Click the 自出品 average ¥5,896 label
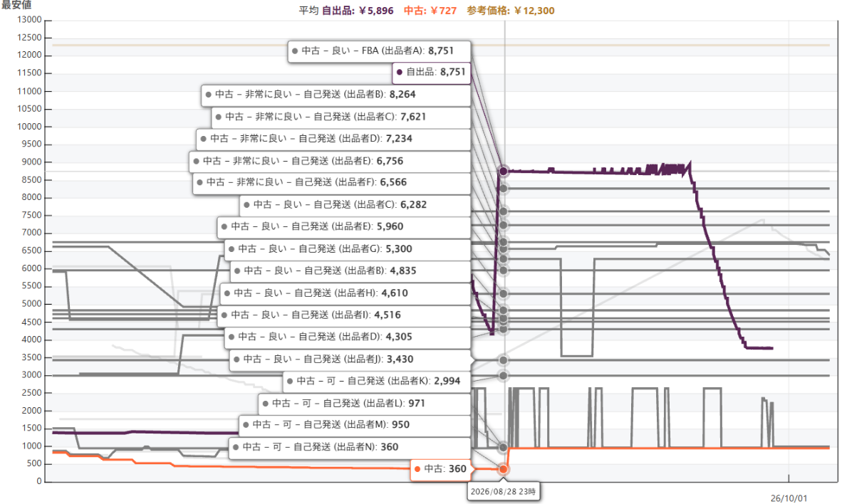The height and width of the screenshot is (504, 842). pyautogui.click(x=358, y=11)
